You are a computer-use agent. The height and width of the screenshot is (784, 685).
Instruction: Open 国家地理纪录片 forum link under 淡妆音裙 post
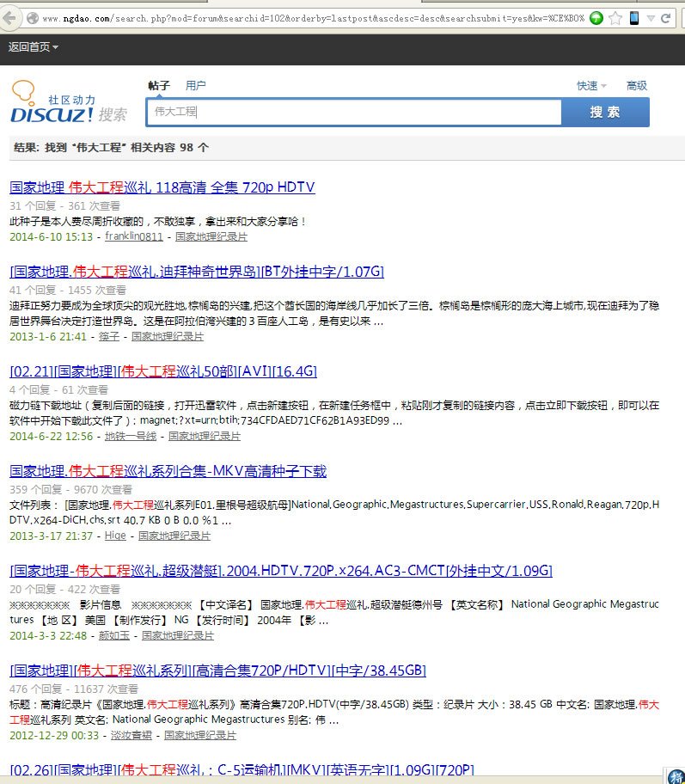tap(200, 735)
